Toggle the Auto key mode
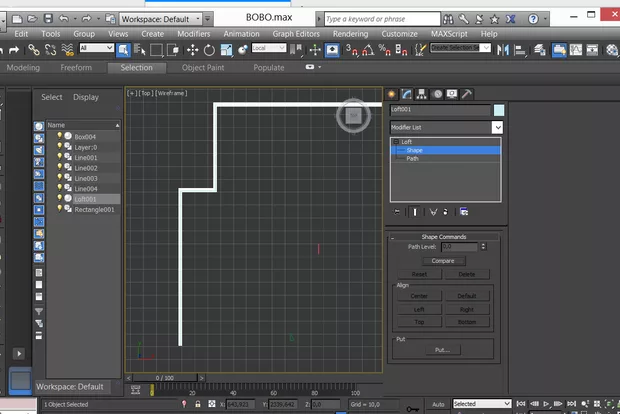Viewport: 620px width, 414px height. tap(437, 404)
